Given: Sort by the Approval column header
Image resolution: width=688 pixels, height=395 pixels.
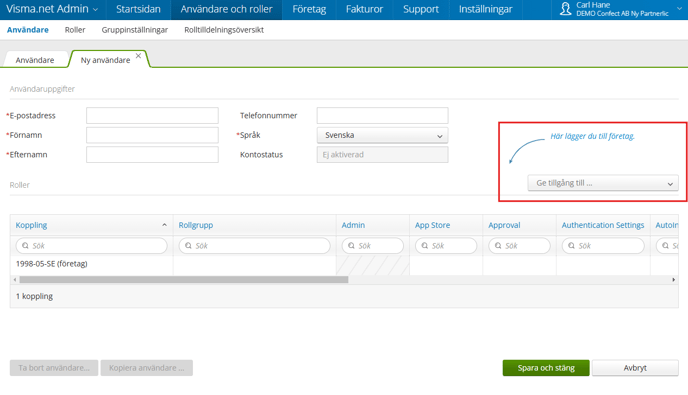Looking at the screenshot, I should click(504, 225).
